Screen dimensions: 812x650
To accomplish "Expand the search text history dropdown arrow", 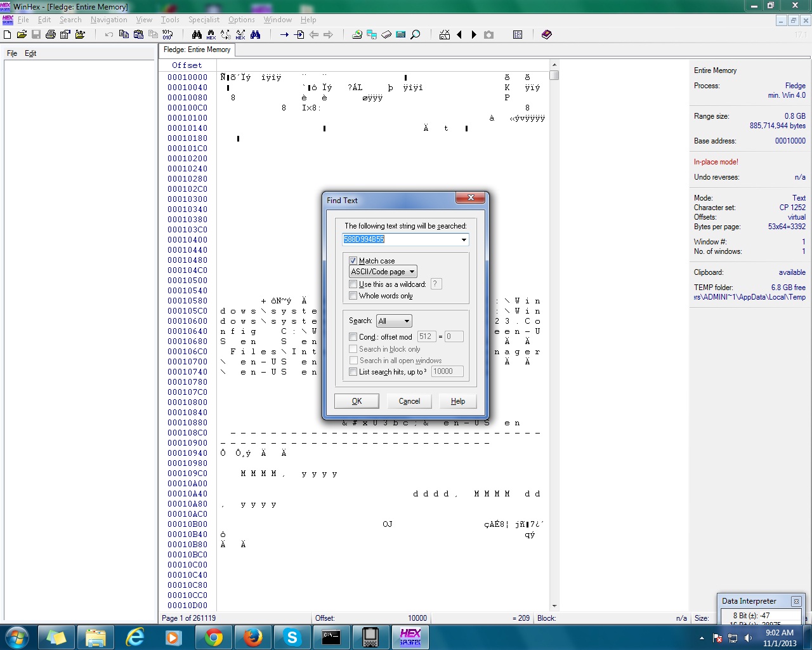I will (464, 240).
